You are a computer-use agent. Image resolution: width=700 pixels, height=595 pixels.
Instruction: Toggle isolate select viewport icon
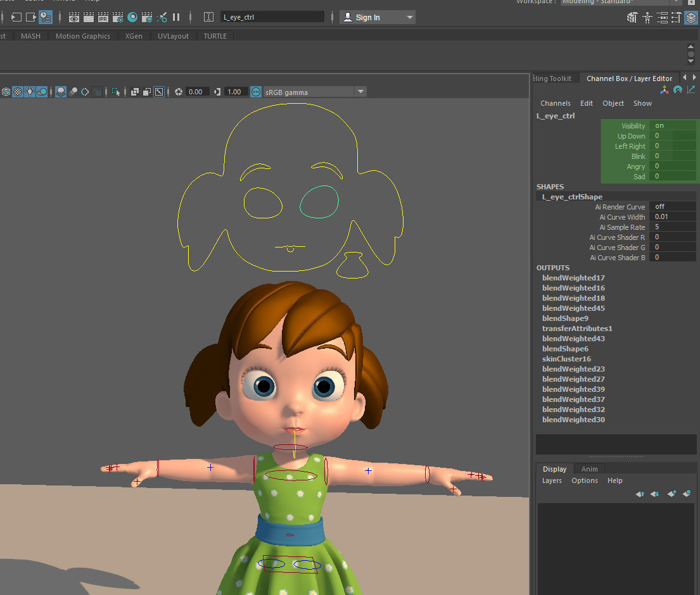[x=116, y=92]
